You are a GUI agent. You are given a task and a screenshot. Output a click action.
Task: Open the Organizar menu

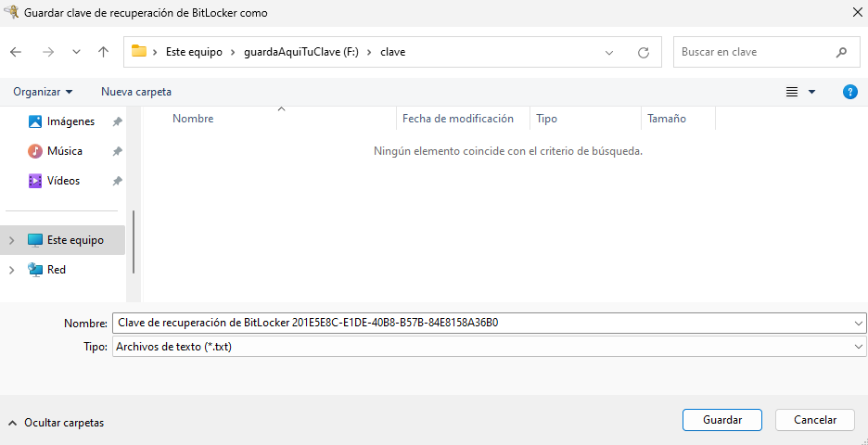click(x=43, y=92)
